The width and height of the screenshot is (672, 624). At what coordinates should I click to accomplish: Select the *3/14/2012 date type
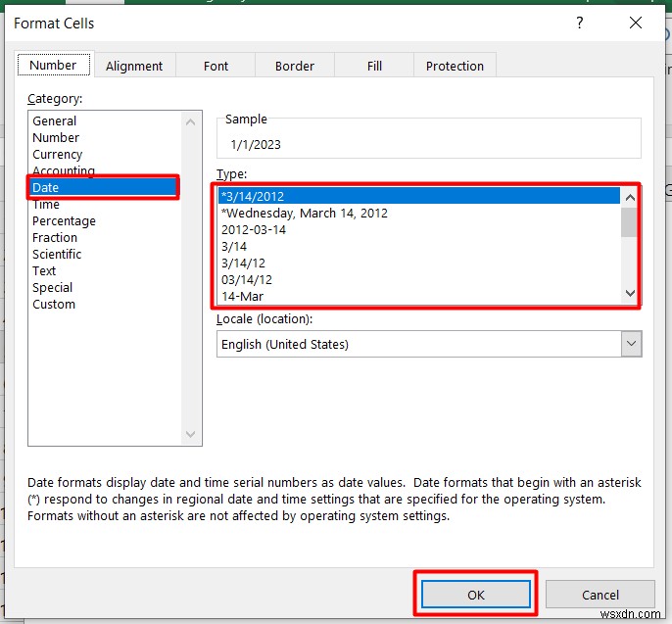coord(419,196)
